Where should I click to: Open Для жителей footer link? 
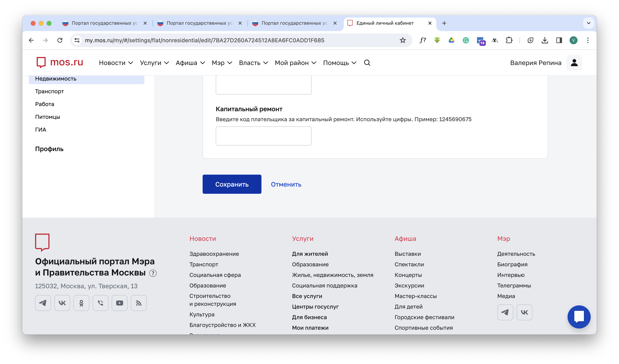(x=310, y=254)
